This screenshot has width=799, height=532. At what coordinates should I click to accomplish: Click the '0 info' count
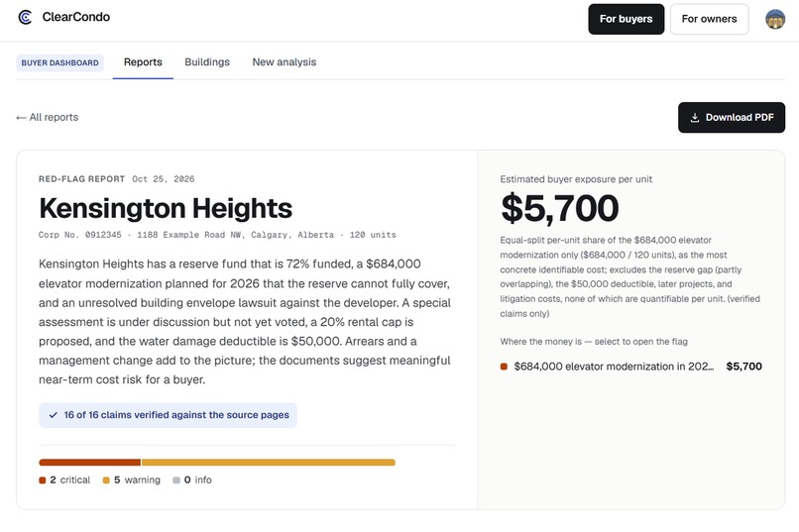coord(197,480)
